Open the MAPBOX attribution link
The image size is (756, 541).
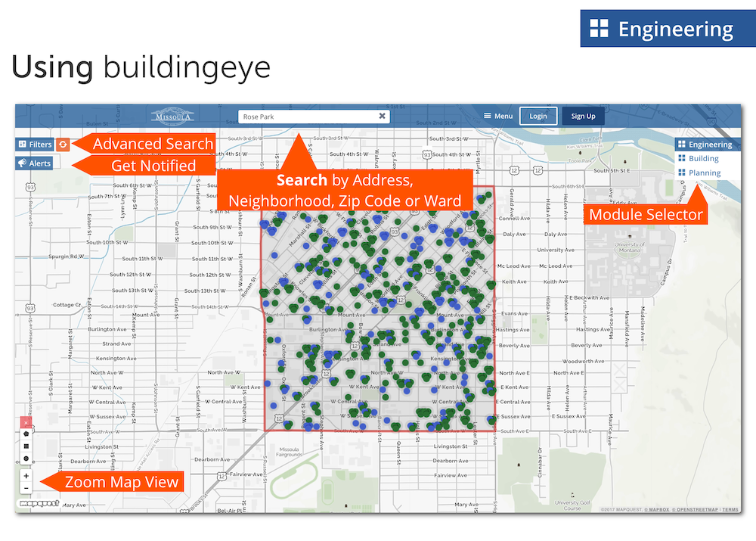658,510
